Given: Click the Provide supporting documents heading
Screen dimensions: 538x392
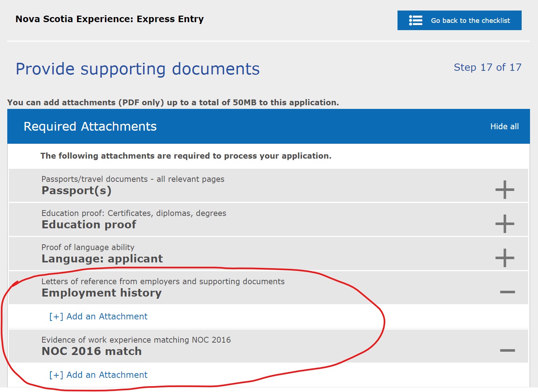Looking at the screenshot, I should click(138, 69).
